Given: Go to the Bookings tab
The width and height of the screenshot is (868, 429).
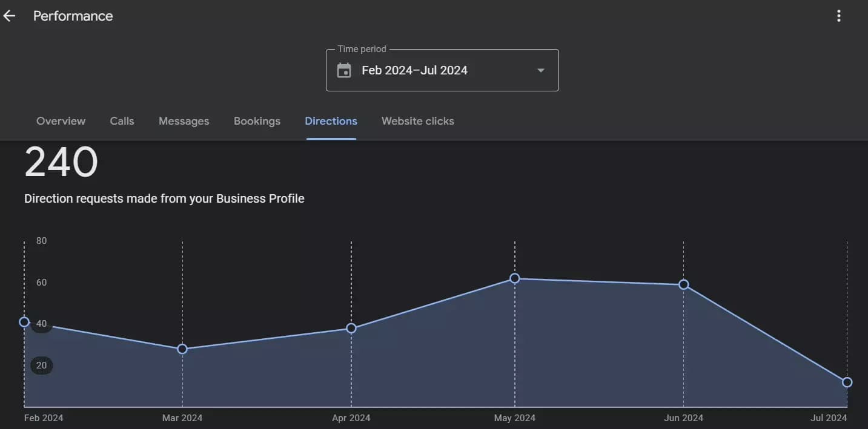Looking at the screenshot, I should click(257, 121).
